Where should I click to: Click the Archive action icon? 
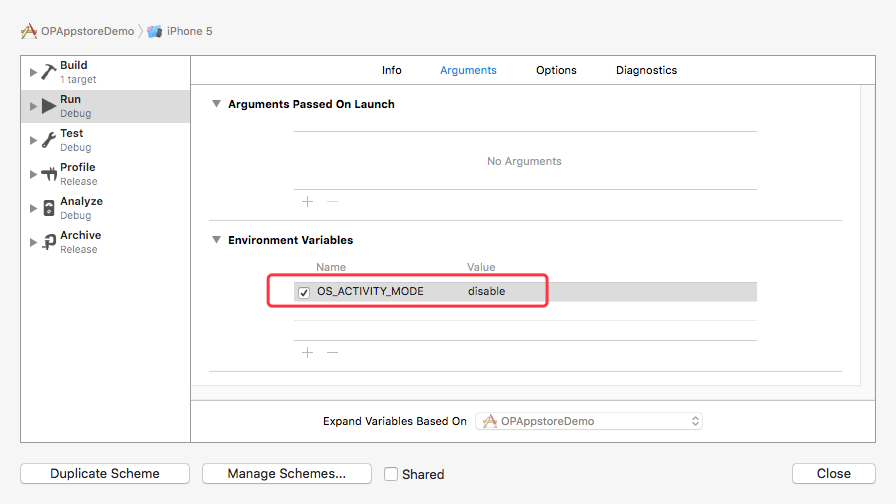[49, 242]
